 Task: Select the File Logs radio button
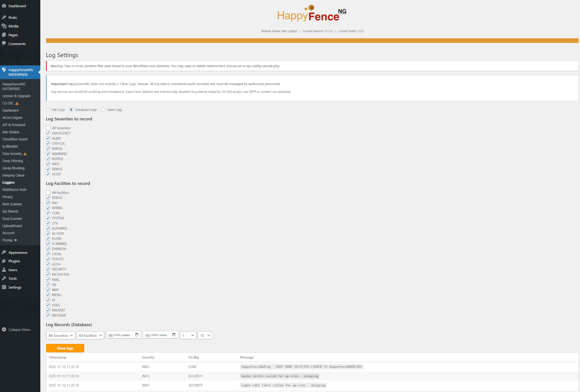48,110
